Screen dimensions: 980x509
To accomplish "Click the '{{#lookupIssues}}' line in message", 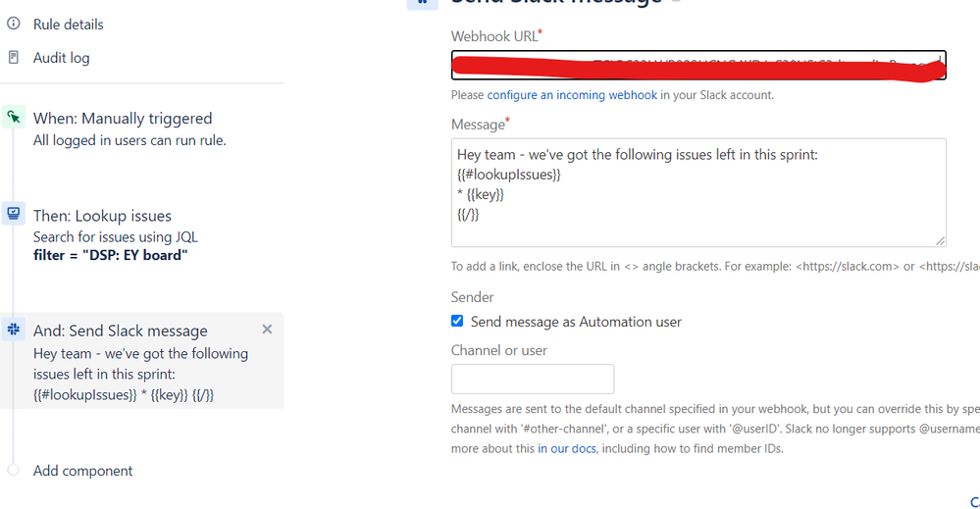I will [x=509, y=175].
